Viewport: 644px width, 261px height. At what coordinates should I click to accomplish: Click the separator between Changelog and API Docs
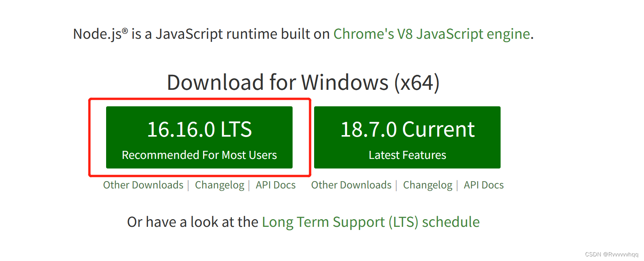tap(250, 185)
